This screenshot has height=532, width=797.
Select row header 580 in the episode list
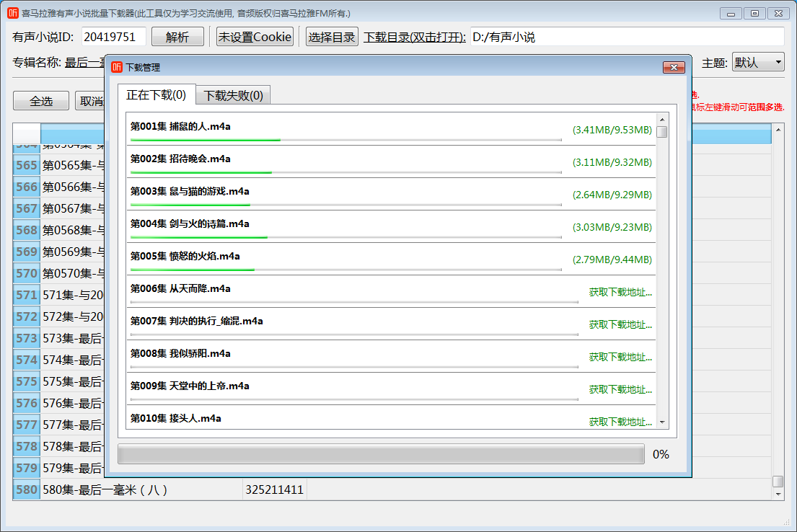point(27,489)
